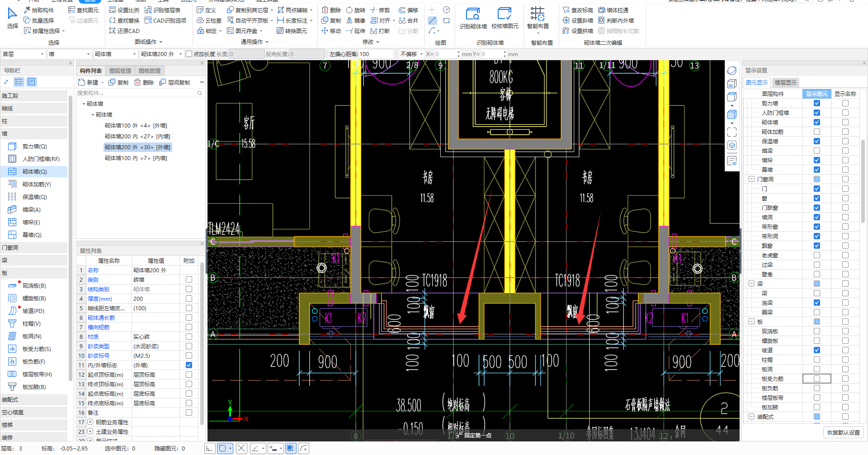Switch to the 图层管理 tab
This screenshot has height=455, width=868.
pyautogui.click(x=120, y=71)
